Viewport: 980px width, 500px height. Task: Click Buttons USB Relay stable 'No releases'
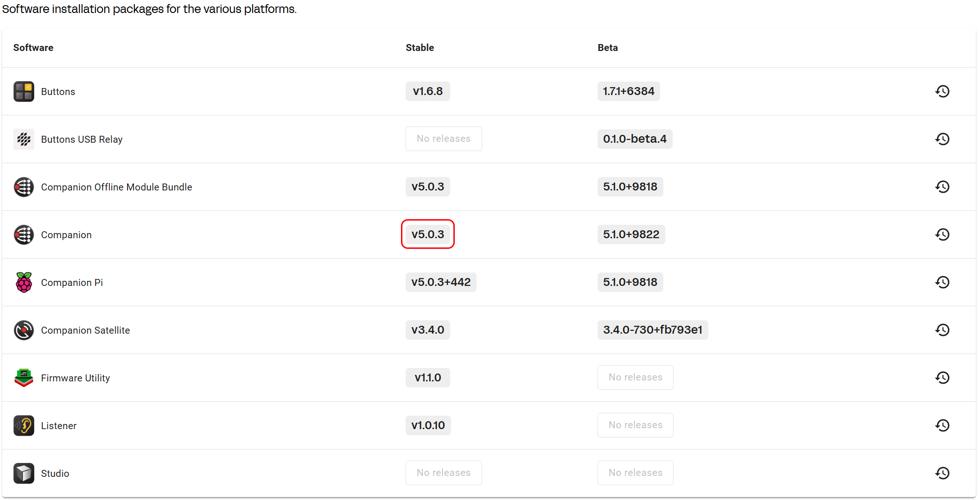(444, 139)
